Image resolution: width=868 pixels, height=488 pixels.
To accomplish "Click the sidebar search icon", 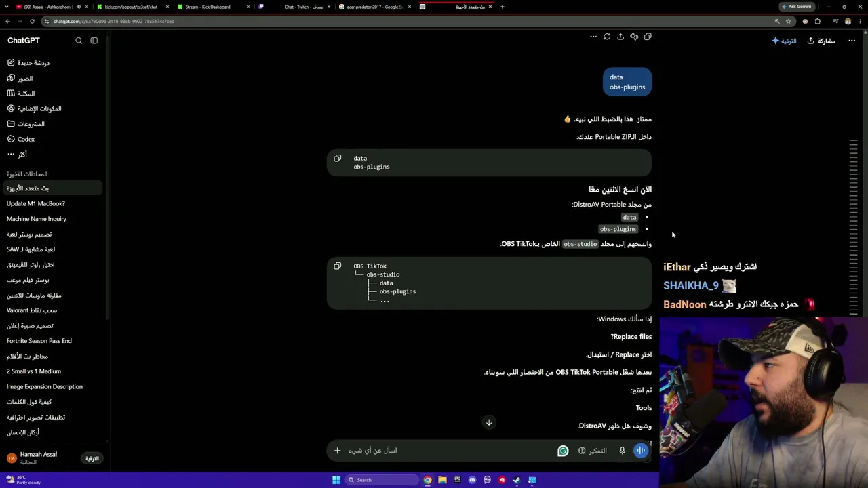I will pos(79,41).
